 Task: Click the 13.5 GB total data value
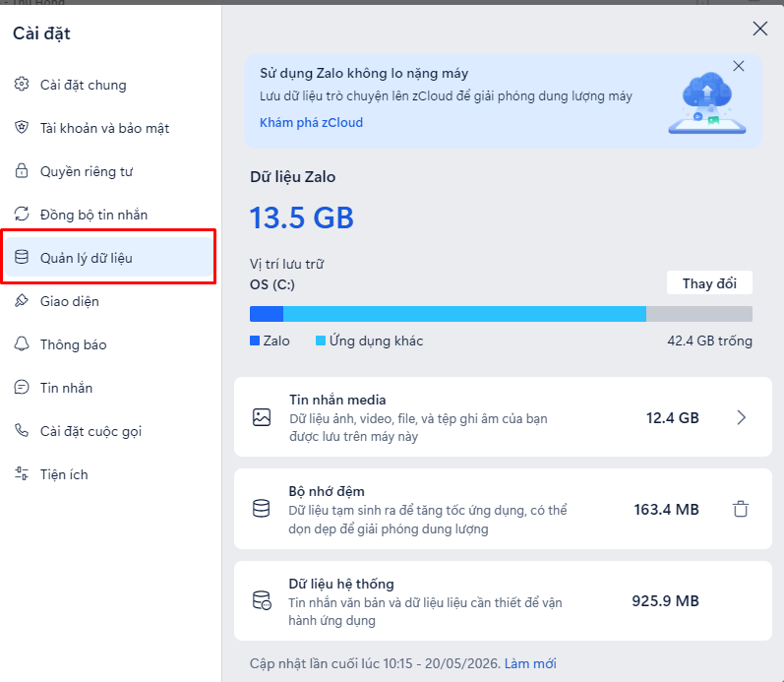[x=301, y=217]
